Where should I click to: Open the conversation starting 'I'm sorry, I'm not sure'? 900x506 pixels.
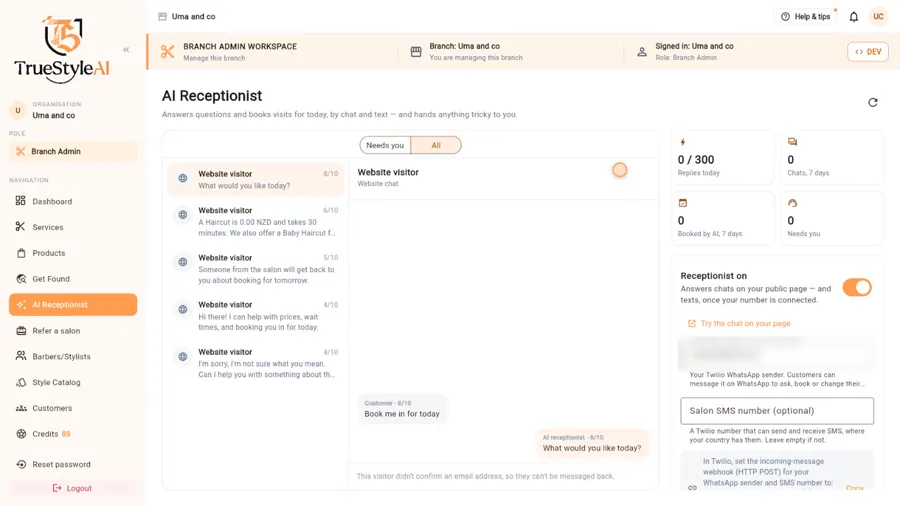click(256, 363)
